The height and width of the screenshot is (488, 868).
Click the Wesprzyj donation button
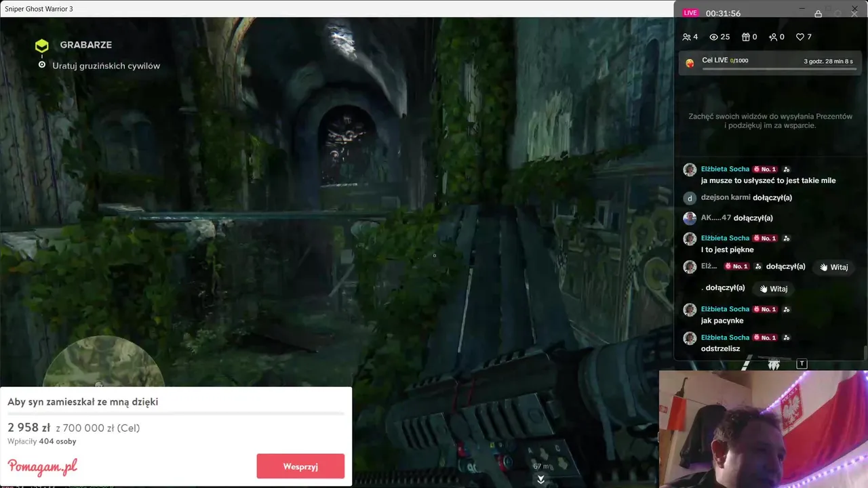pos(300,466)
